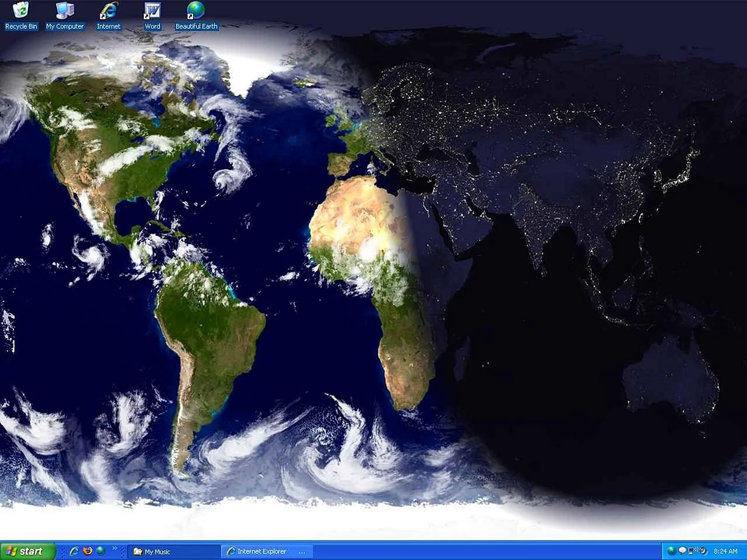Select the Beautiful Earth icon label

(196, 26)
